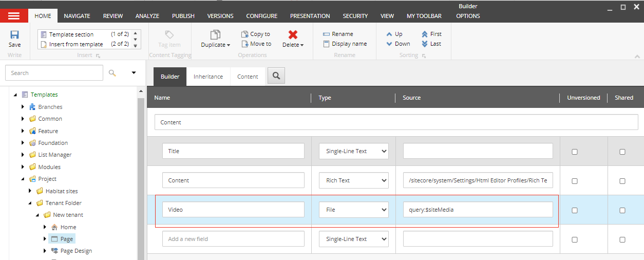
Task: Expand the Branches node arrow
Action: (x=23, y=107)
